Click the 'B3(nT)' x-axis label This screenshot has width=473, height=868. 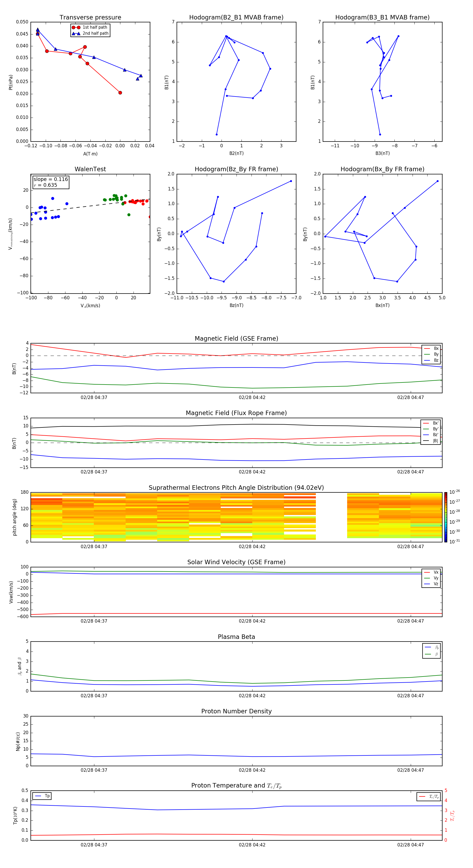click(382, 154)
